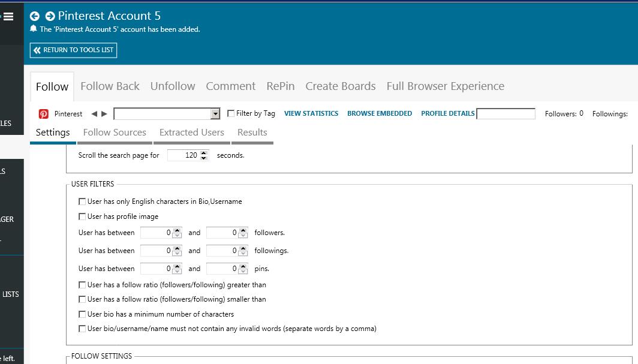Enable 'User has profile image' filter
This screenshot has height=364, width=638.
(x=82, y=216)
